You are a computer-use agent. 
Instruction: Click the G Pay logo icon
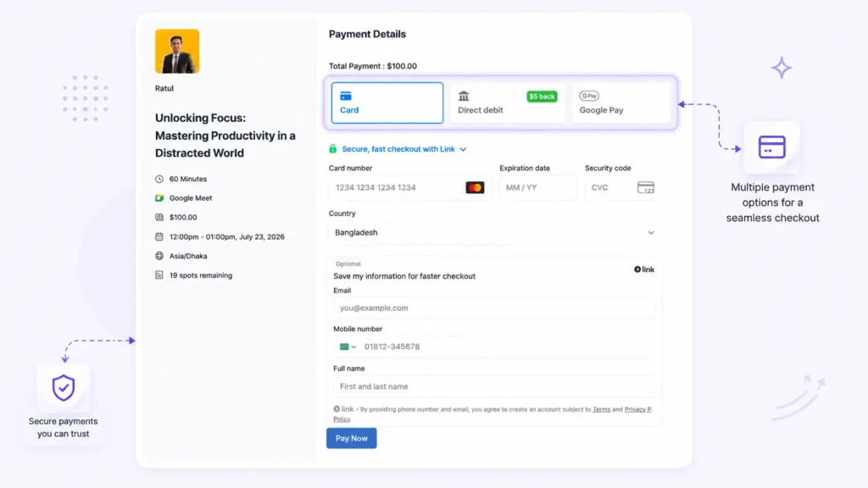pyautogui.click(x=589, y=96)
